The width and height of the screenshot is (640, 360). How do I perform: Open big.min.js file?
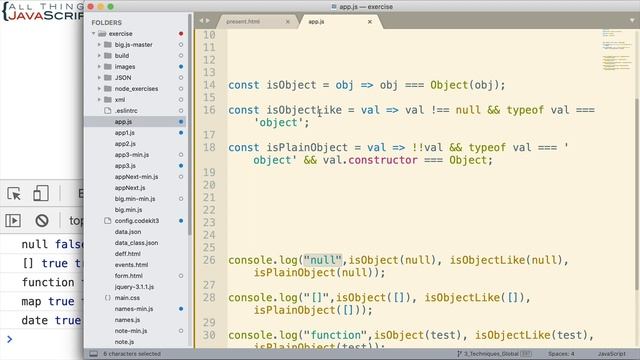[x=129, y=210]
